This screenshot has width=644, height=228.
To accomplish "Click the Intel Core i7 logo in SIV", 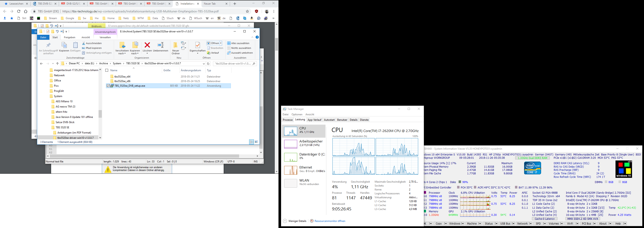I will [x=533, y=168].
